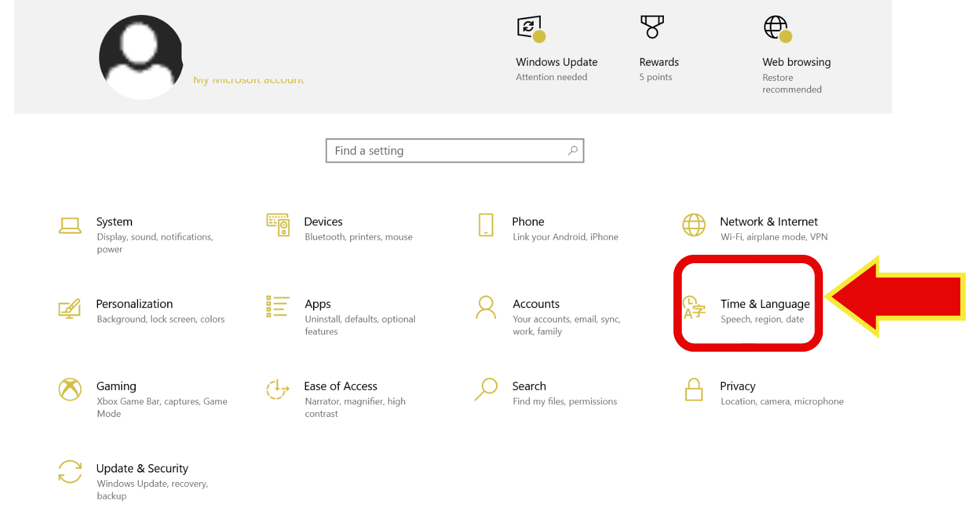Open Apps settings title
The image size is (980, 512).
[317, 304]
